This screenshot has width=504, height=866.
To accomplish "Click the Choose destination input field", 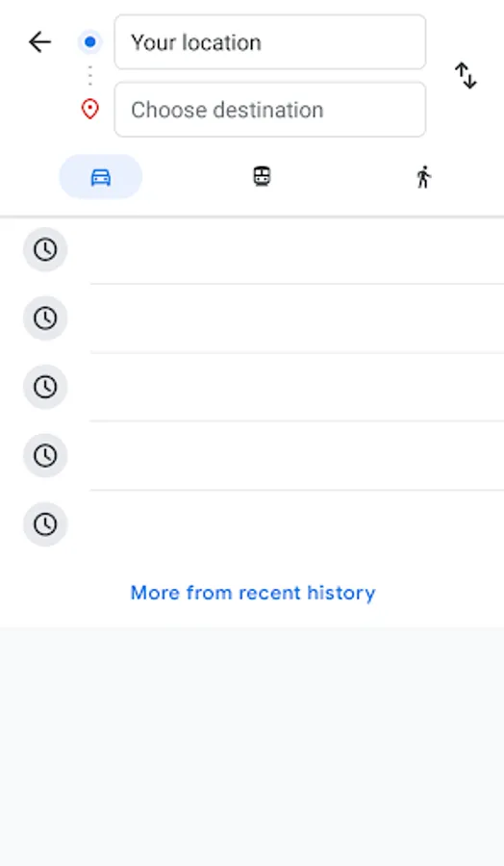I will click(270, 110).
